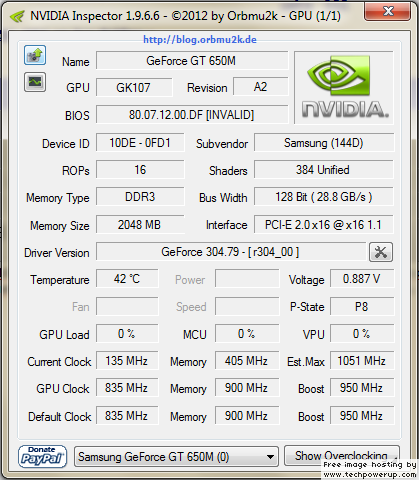Viewport: 419px width, 480px height.
Task: Open the blog.orbmu2k.de link
Action: coord(200,40)
